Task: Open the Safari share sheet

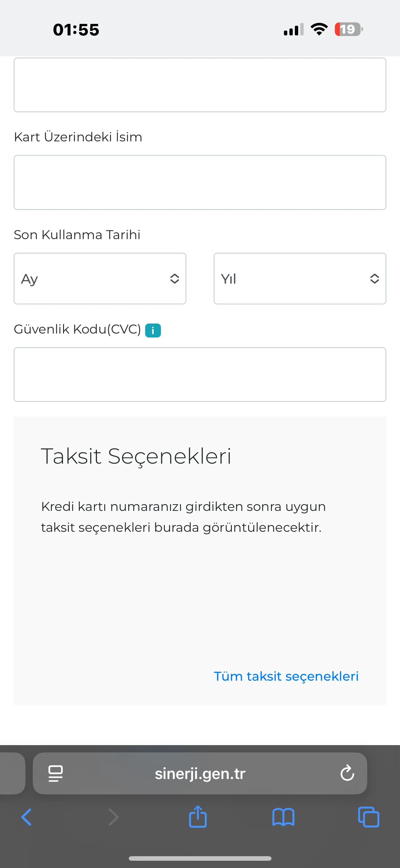Action: (x=198, y=817)
